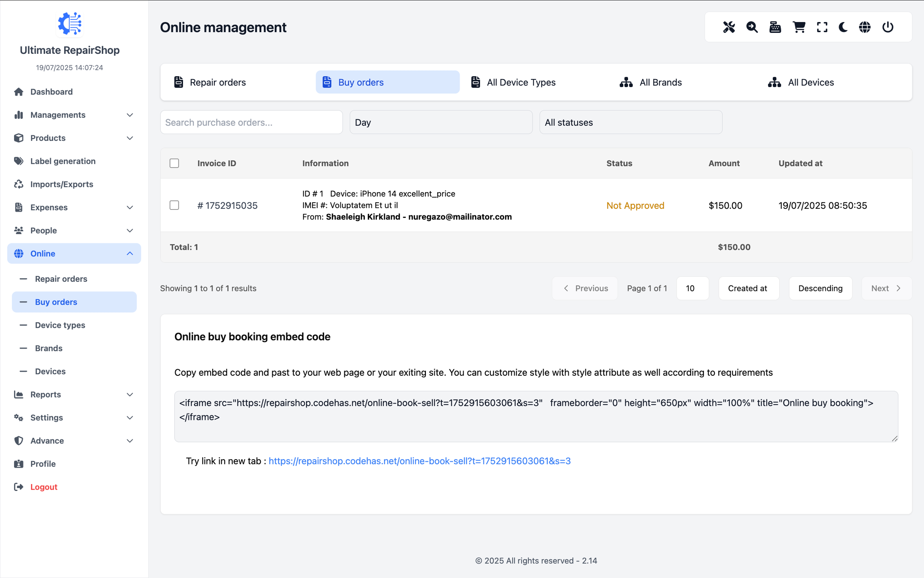Click the embed code textarea resize handle
The image size is (924, 578).
pyautogui.click(x=895, y=438)
